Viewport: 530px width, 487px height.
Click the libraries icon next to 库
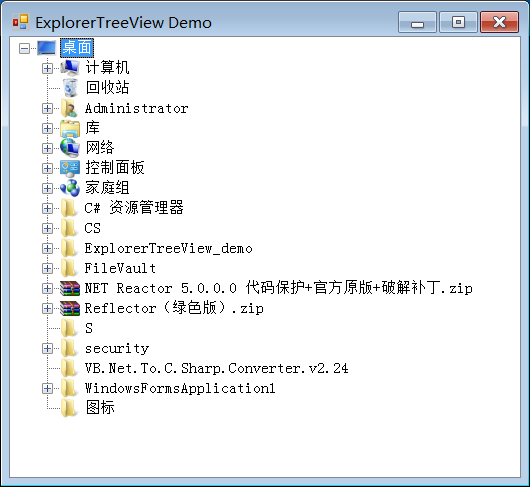click(x=70, y=128)
